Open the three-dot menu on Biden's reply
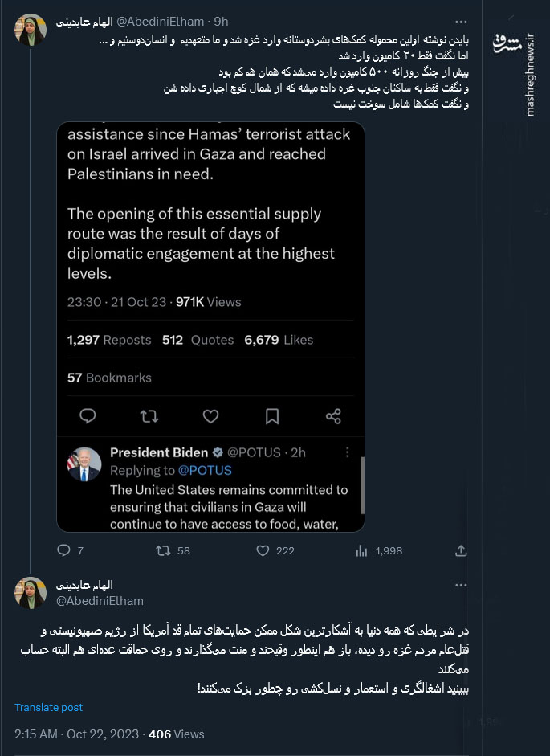This screenshot has width=550, height=756. pyautogui.click(x=346, y=452)
